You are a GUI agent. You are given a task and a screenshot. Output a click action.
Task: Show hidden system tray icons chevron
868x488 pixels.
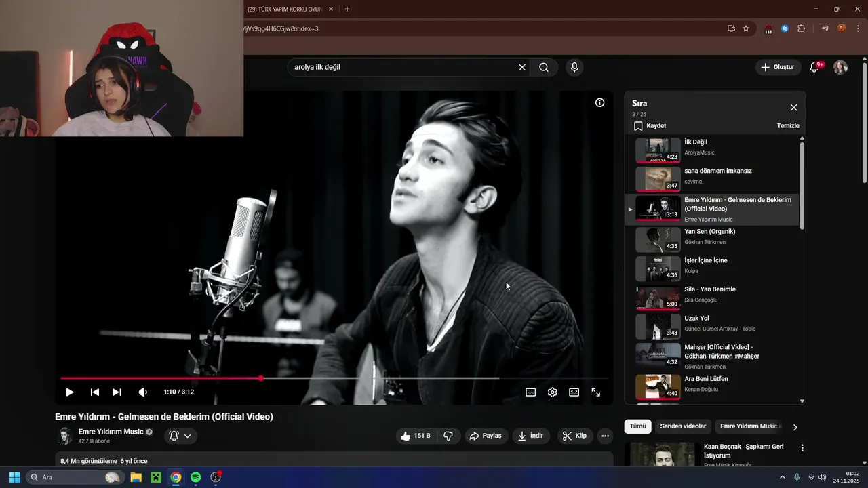[x=783, y=477]
